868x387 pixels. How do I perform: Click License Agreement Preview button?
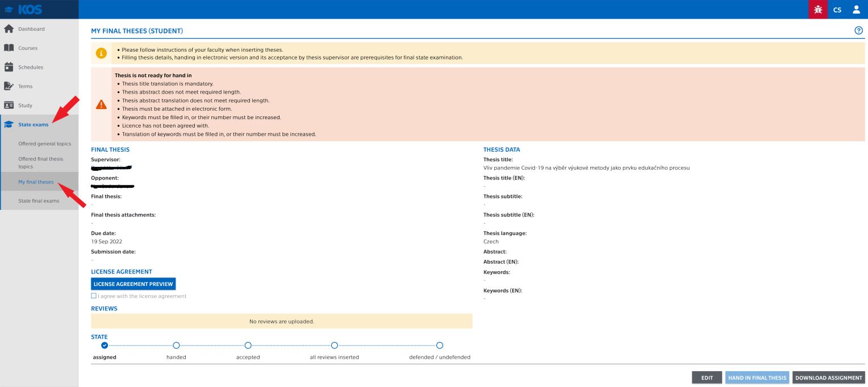[133, 284]
